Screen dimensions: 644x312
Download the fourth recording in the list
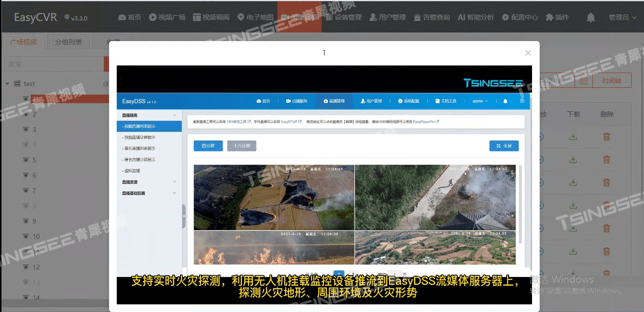573,205
